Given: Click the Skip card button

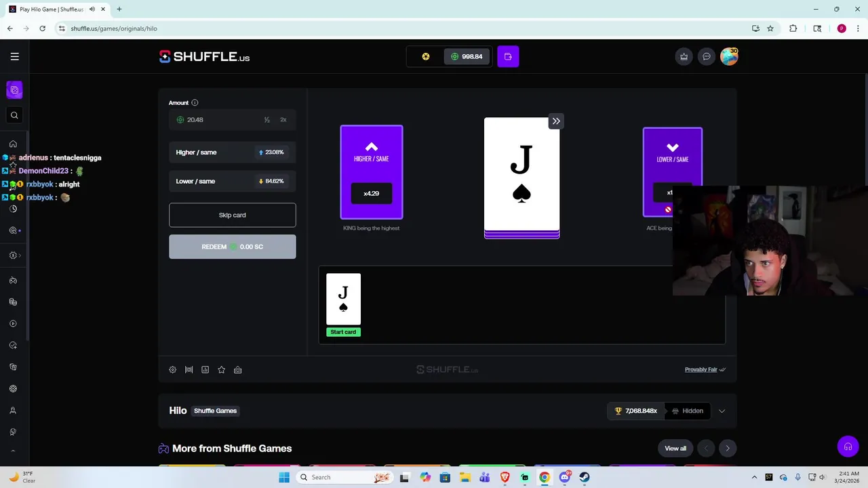Looking at the screenshot, I should coord(232,215).
